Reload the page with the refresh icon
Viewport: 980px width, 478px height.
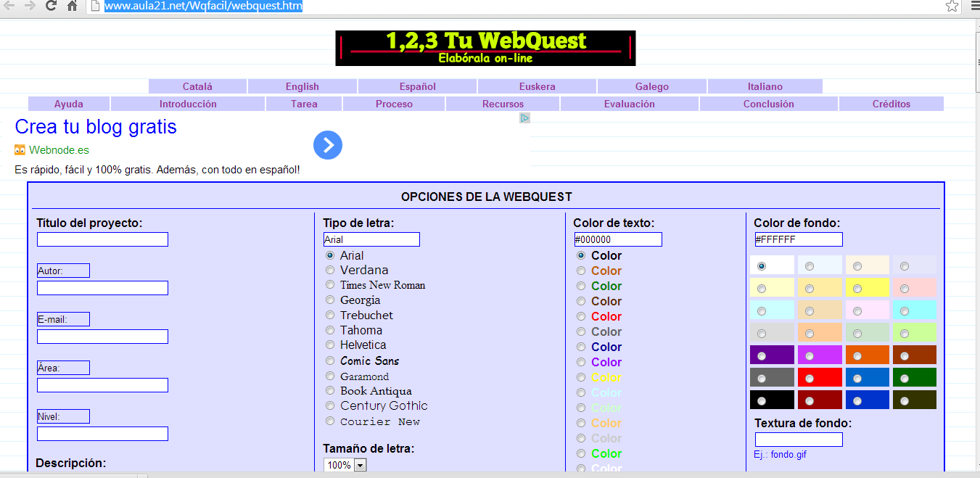(51, 6)
